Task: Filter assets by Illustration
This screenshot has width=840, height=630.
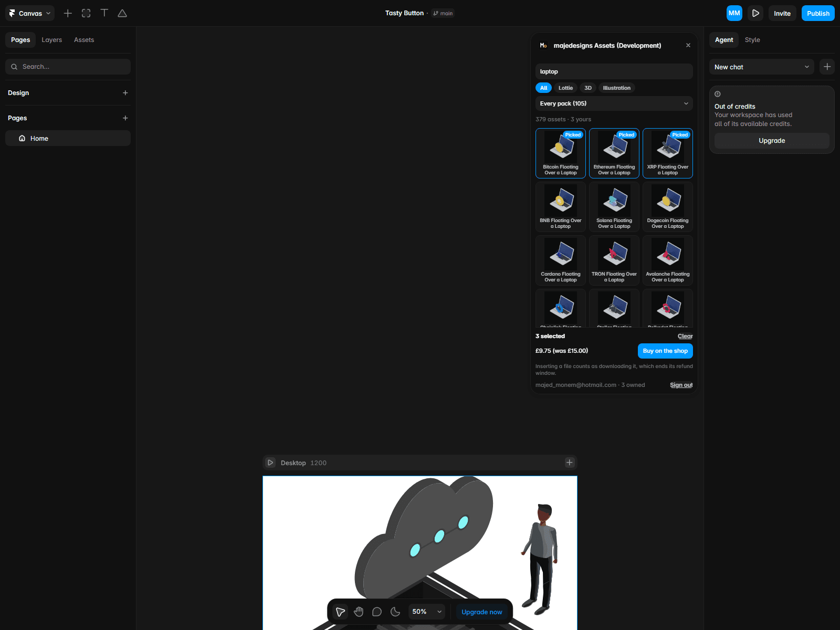Action: coord(617,88)
